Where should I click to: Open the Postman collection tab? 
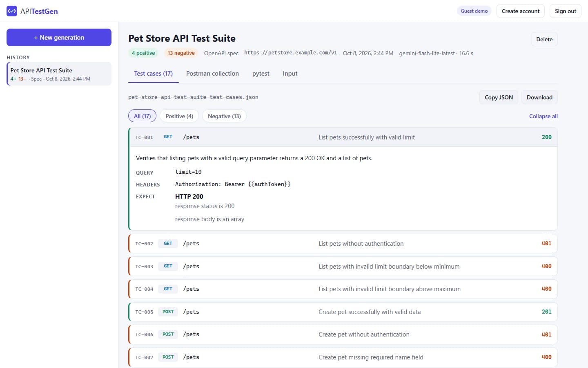(x=212, y=74)
